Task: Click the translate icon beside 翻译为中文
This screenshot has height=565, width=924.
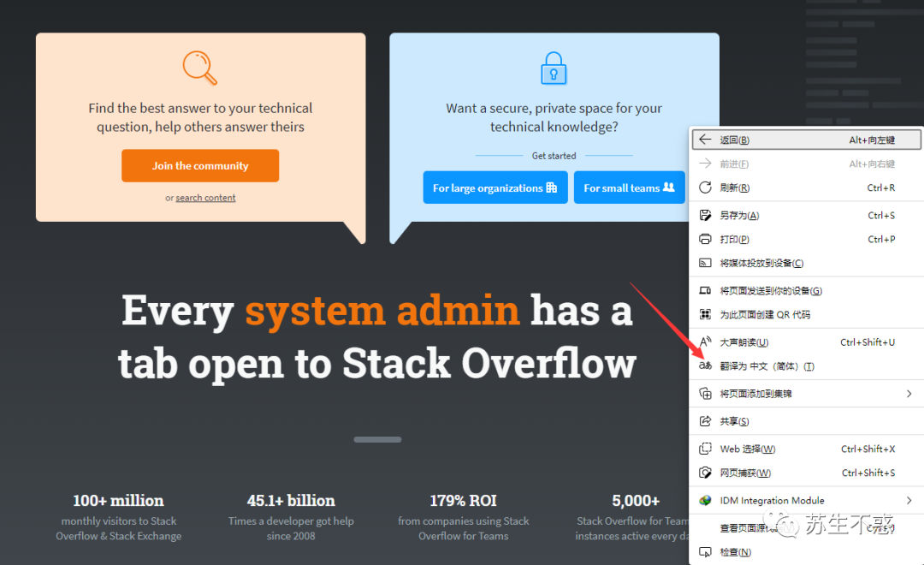Action: (705, 366)
